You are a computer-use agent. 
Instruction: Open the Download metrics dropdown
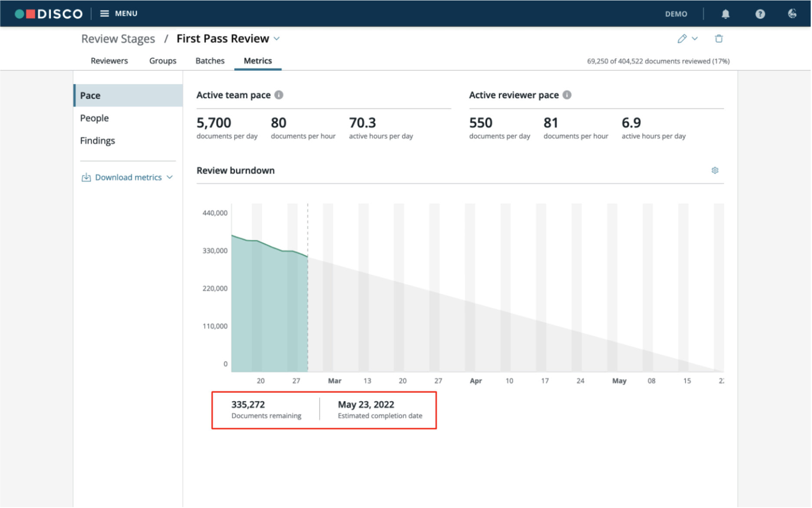[128, 178]
